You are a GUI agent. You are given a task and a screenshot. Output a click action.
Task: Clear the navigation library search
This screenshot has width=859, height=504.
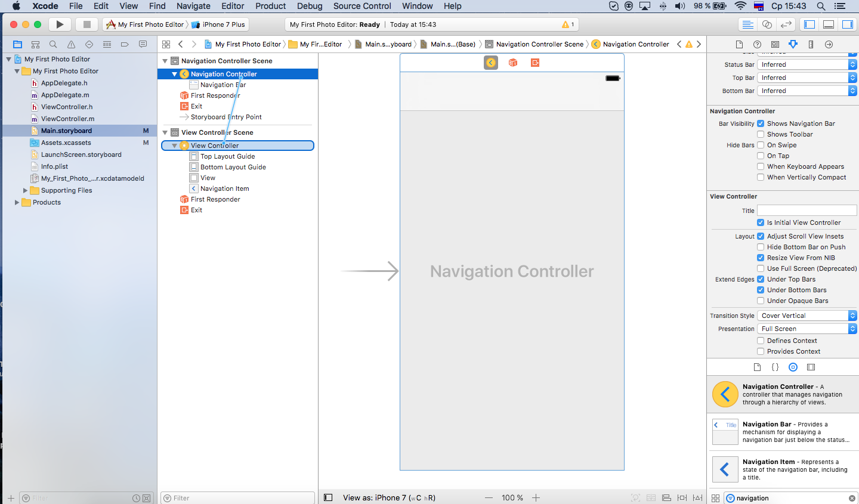click(852, 498)
